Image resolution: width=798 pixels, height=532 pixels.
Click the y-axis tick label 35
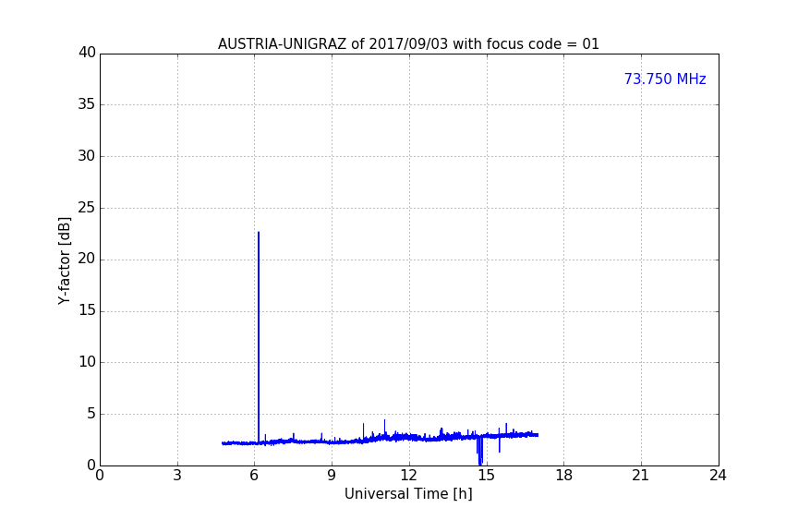(x=87, y=104)
